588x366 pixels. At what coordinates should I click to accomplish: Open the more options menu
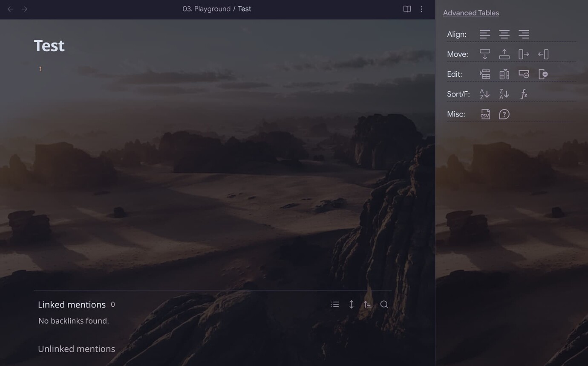coord(421,9)
